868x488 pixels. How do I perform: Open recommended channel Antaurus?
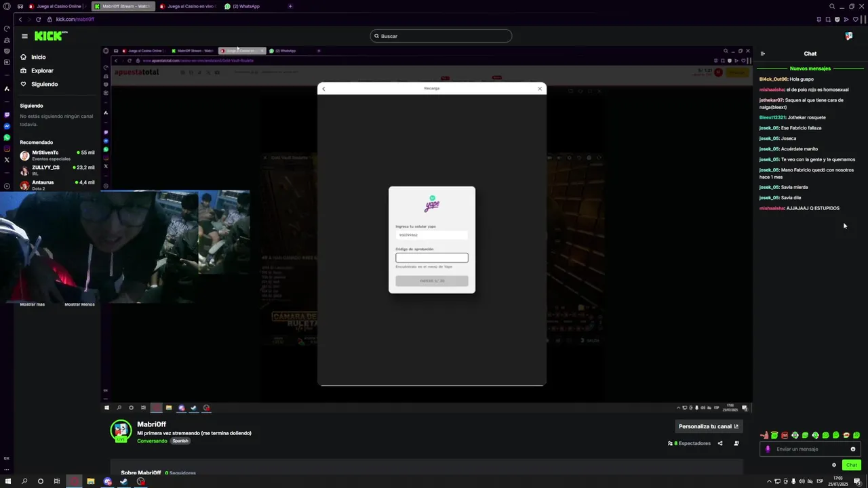pos(58,184)
